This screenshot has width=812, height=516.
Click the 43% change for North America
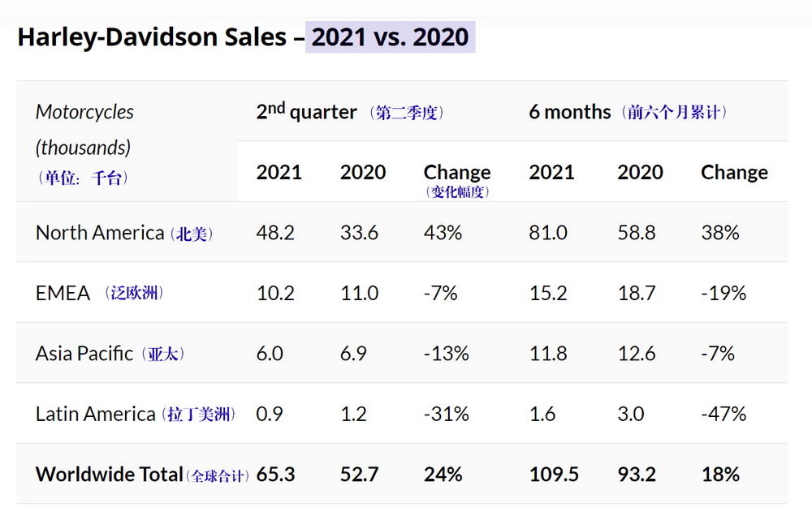(443, 233)
